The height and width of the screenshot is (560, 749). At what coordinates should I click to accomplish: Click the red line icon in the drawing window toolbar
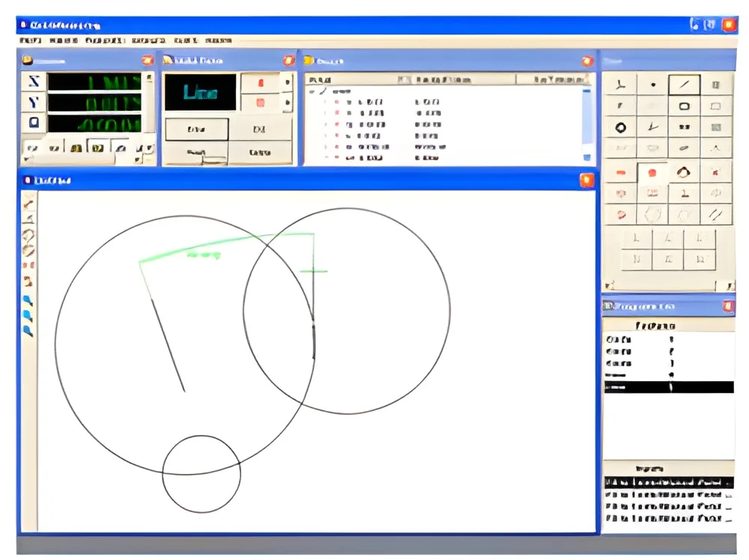tap(28, 205)
